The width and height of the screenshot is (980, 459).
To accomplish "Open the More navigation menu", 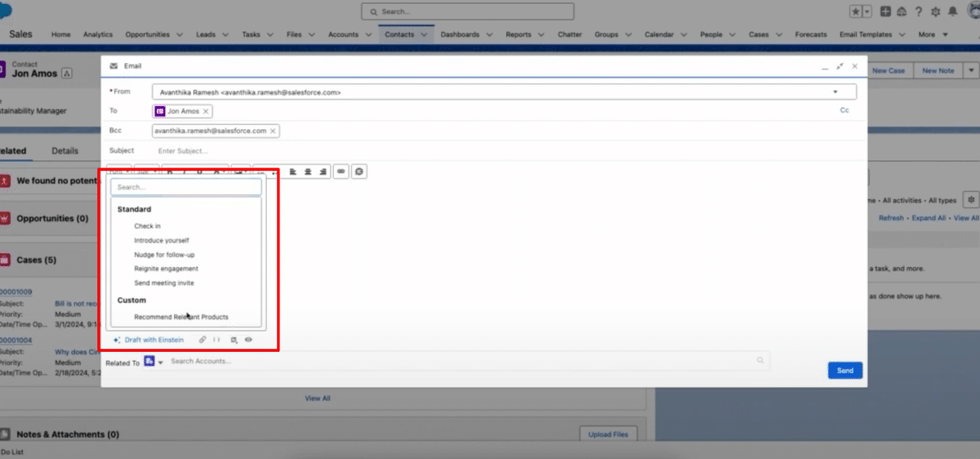I will (x=932, y=35).
